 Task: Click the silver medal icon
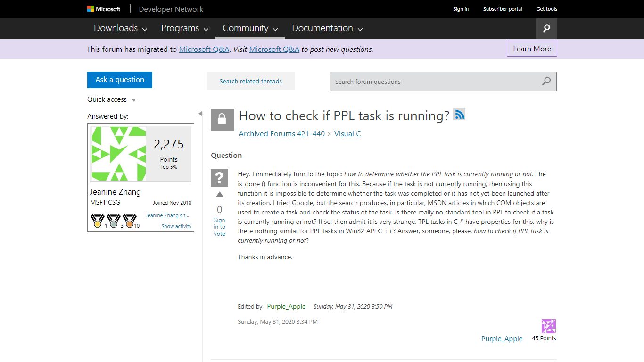[x=114, y=221]
